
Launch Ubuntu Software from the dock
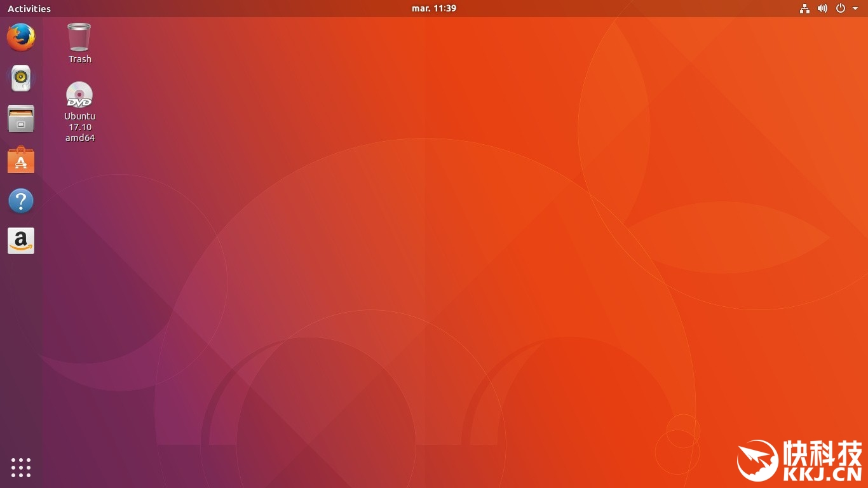pyautogui.click(x=21, y=160)
